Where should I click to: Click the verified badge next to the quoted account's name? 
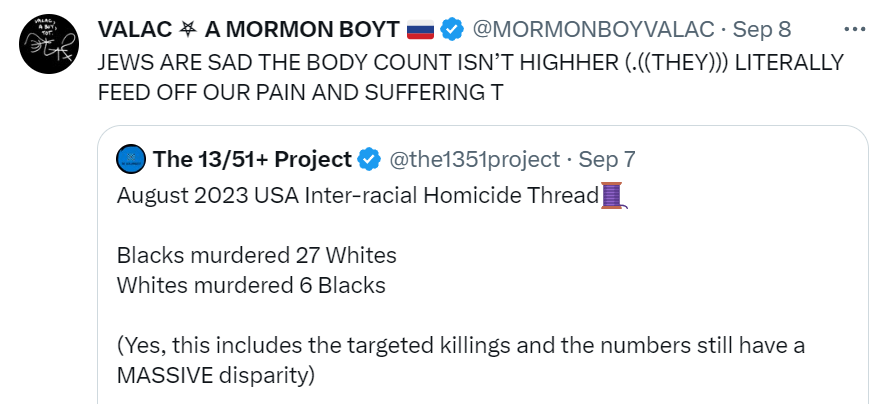coord(369,160)
